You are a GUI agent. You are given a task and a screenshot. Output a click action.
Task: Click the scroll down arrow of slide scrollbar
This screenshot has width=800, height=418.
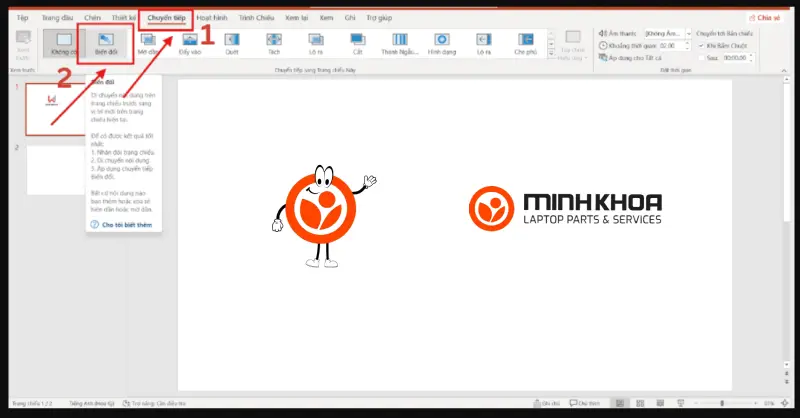pos(787,365)
